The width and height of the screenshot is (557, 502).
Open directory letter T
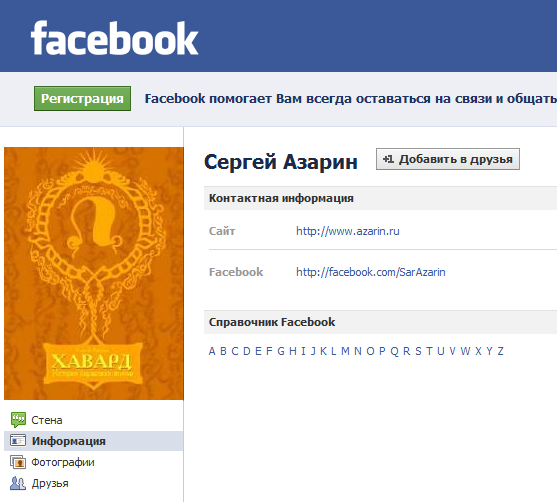click(429, 351)
